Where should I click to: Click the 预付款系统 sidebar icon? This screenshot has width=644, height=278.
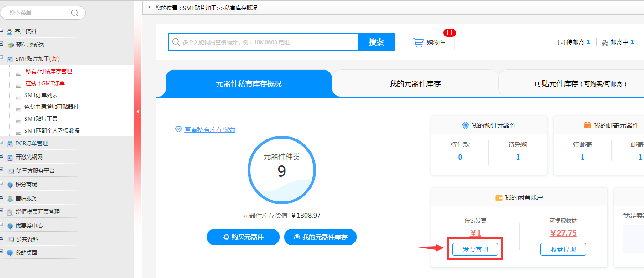[x=10, y=46]
